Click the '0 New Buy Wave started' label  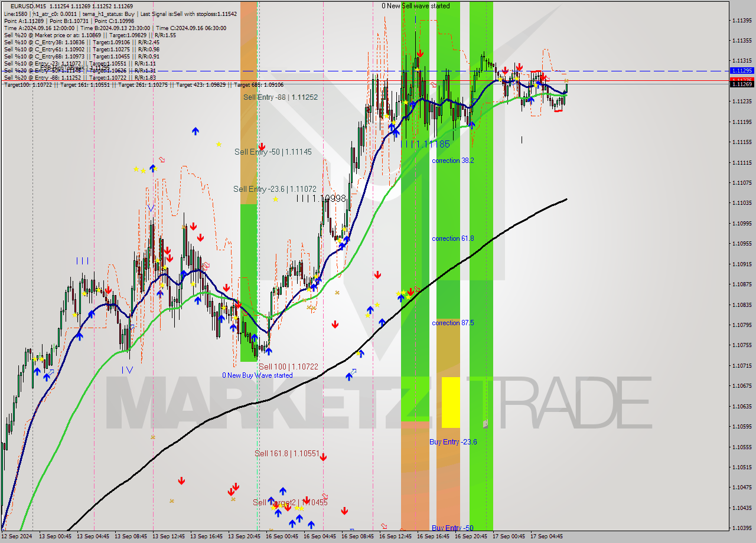point(258,375)
